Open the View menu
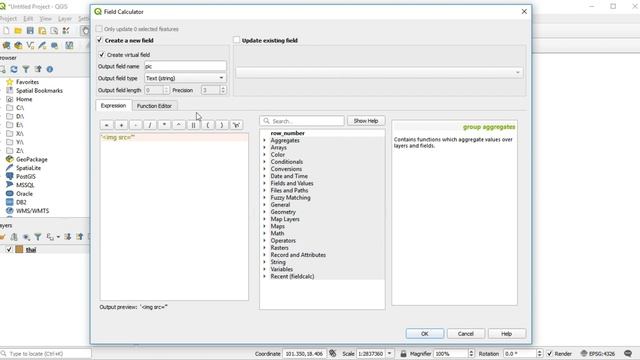The image size is (640, 360). 46,19
